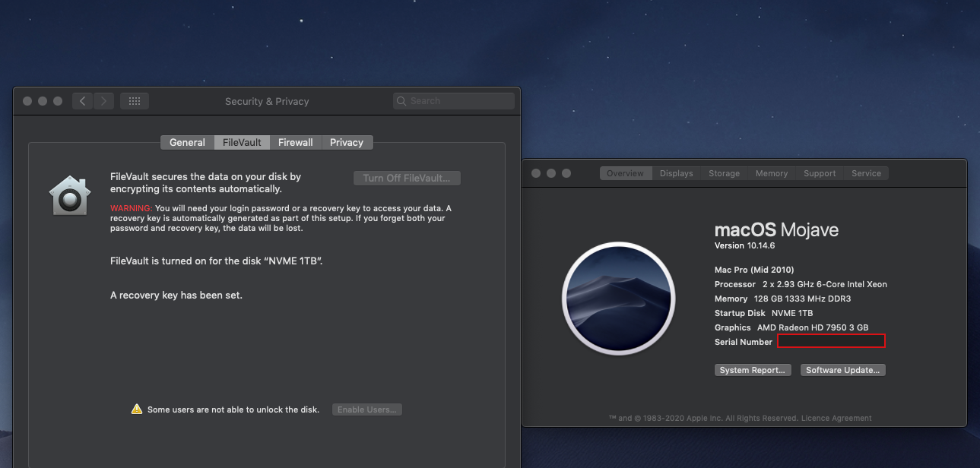
Task: Click the Version 10.14.6 text
Action: [x=744, y=246]
